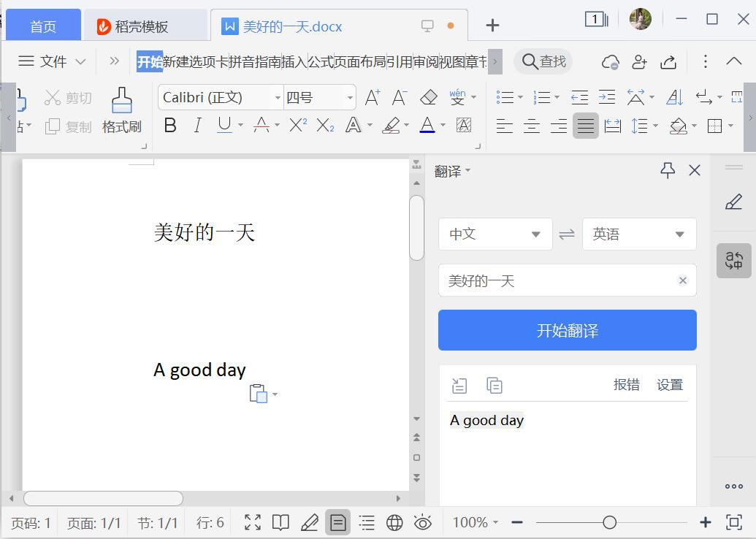The width and height of the screenshot is (756, 539).
Task: Copy translation result icon
Action: pyautogui.click(x=495, y=385)
